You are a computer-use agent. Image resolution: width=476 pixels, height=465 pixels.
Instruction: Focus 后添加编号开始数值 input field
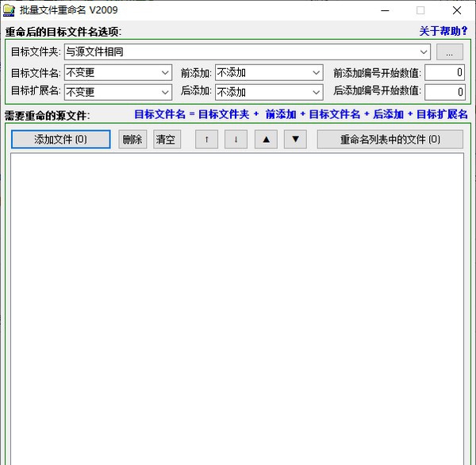pyautogui.click(x=445, y=92)
